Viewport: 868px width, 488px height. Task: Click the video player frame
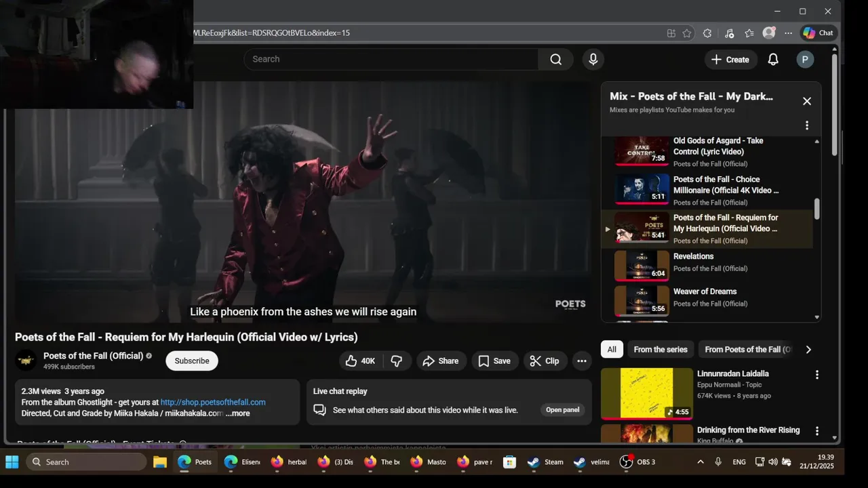pyautogui.click(x=303, y=202)
